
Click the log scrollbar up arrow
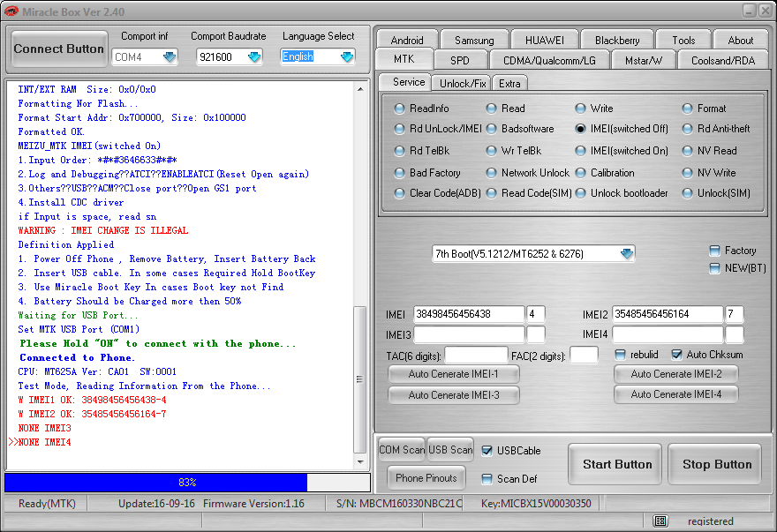[x=361, y=89]
